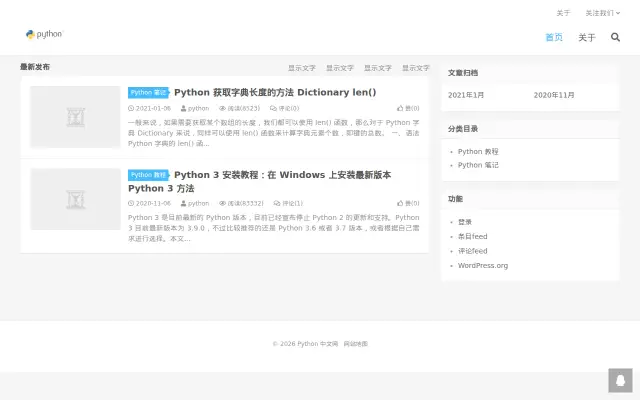Click the date 2021-01-06

click(149, 109)
